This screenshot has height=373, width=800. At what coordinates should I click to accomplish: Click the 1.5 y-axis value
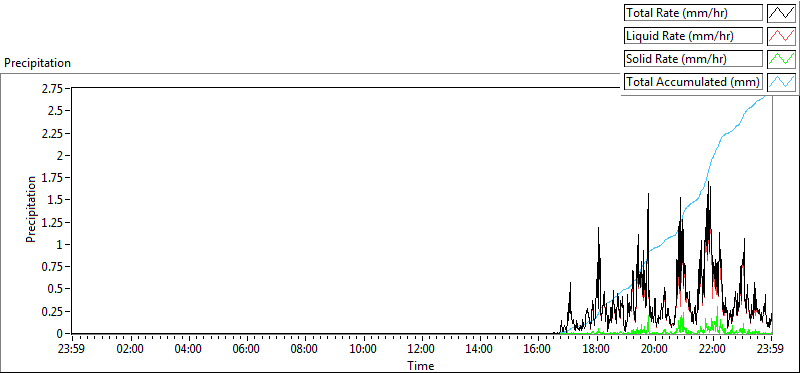pos(57,200)
